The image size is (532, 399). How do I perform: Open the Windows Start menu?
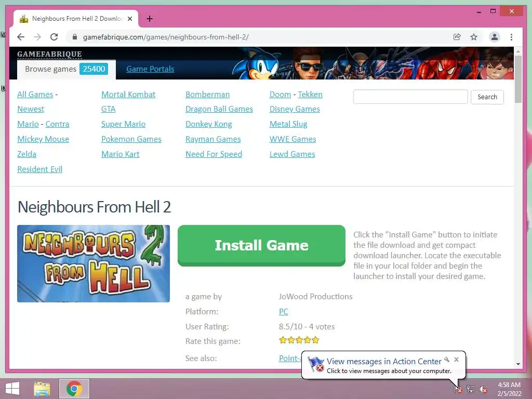pos(12,389)
